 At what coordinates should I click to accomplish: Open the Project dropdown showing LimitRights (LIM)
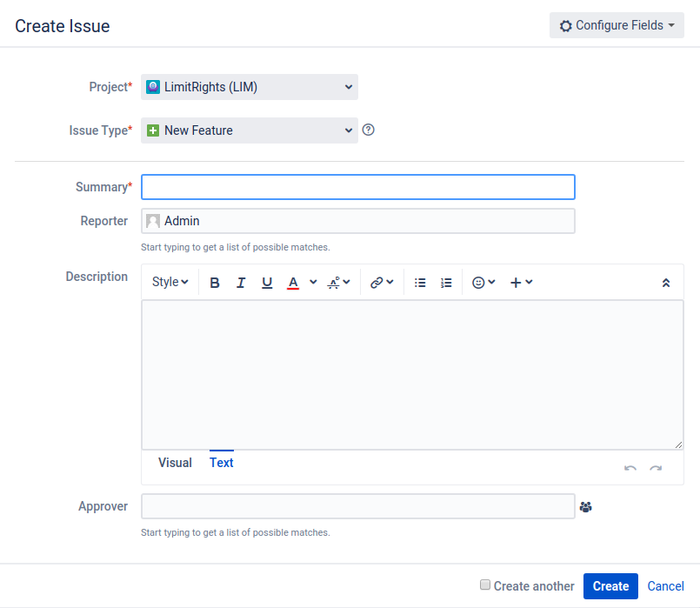pos(249,87)
